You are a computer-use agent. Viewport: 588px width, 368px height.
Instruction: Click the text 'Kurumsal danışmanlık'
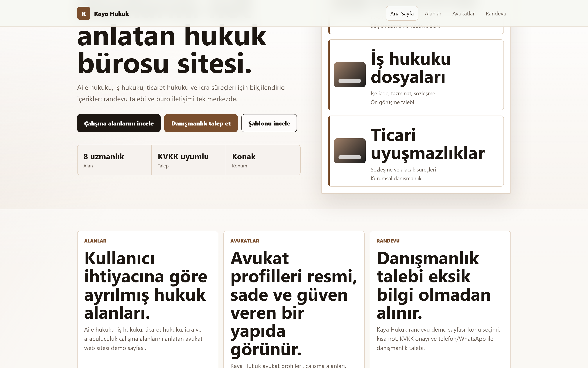[x=396, y=178]
